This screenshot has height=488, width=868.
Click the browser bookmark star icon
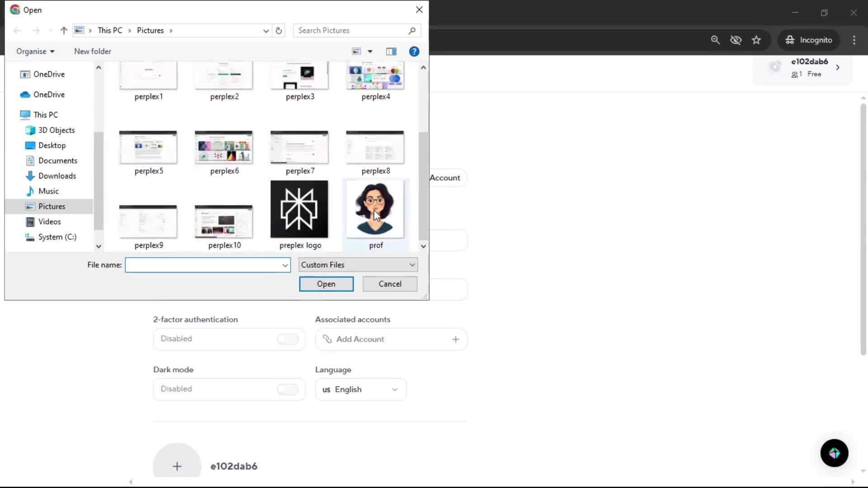pos(756,40)
